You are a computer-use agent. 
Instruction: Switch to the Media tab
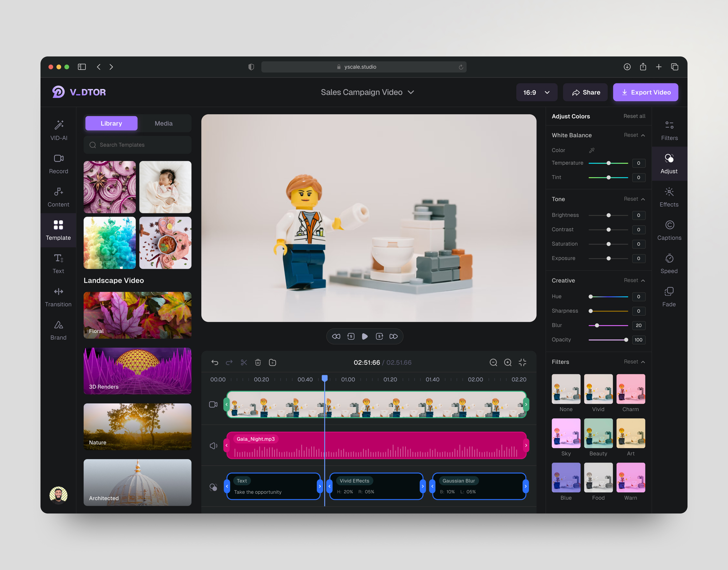163,123
